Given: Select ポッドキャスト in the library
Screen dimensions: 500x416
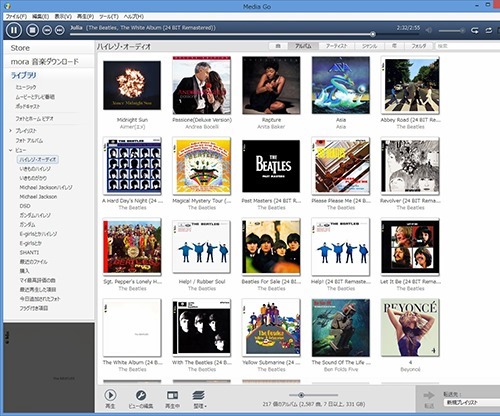Looking at the screenshot, I should (x=27, y=107).
